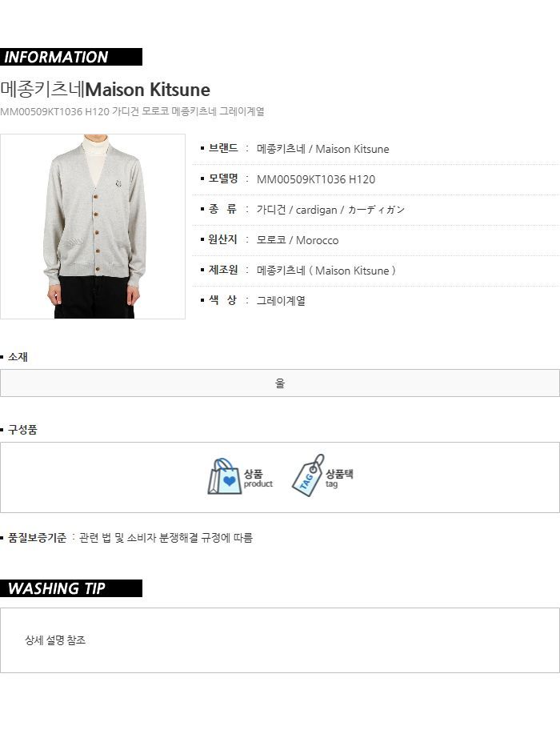
Task: Click the 구성품 section heading
Action: pos(22,430)
